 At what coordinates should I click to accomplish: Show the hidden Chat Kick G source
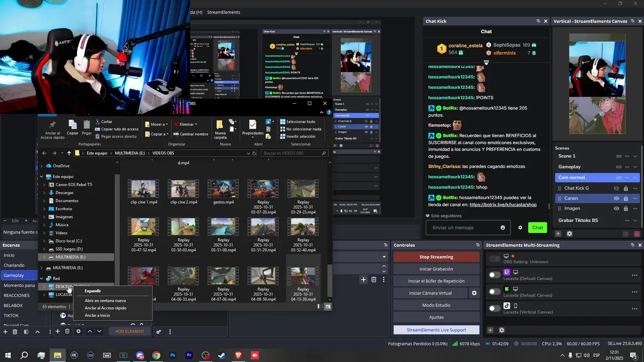616,188
